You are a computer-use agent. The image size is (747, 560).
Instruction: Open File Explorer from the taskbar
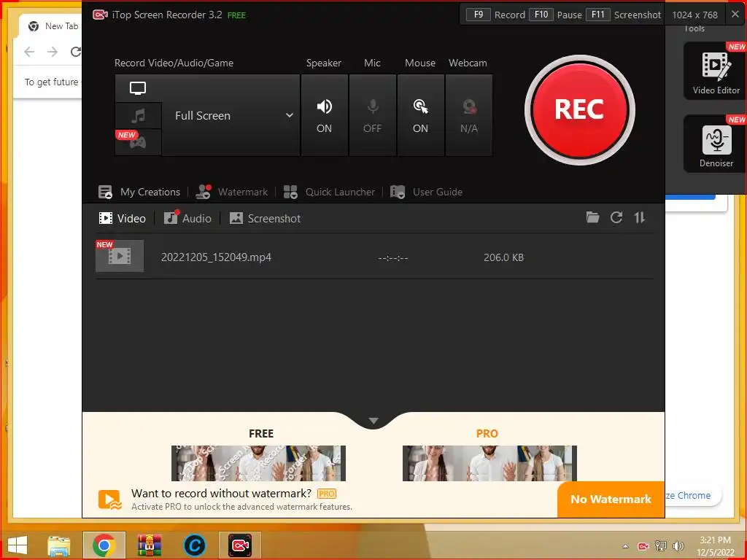coord(59,545)
